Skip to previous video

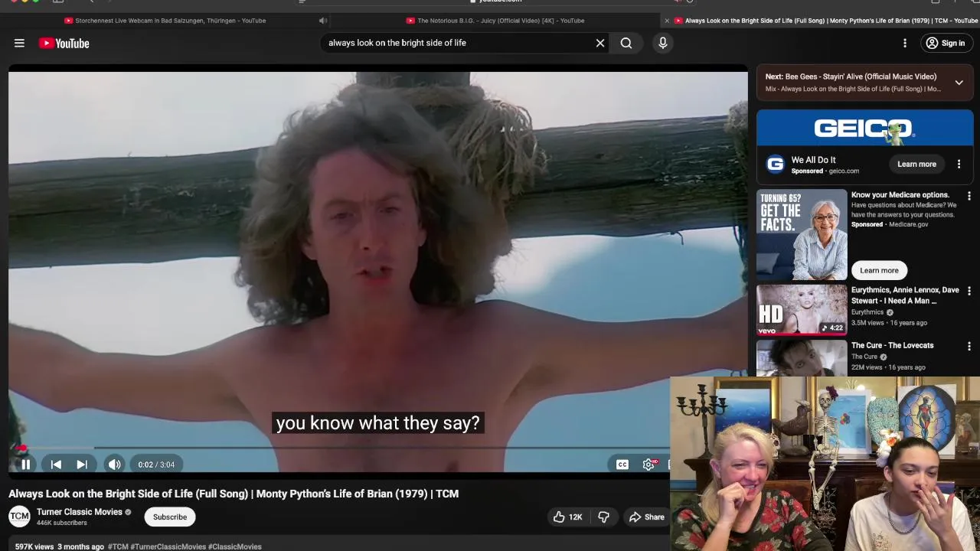56,465
